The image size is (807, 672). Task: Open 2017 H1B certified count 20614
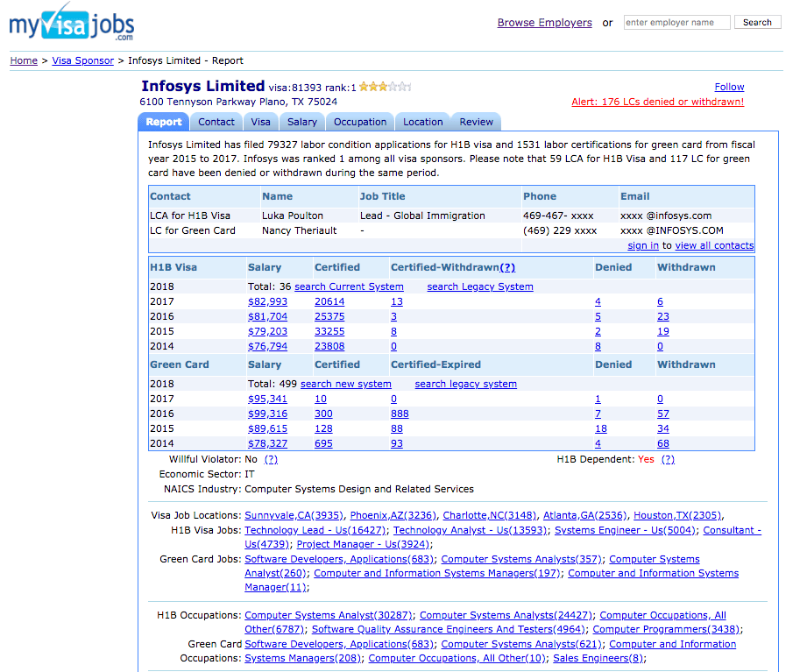pos(329,301)
